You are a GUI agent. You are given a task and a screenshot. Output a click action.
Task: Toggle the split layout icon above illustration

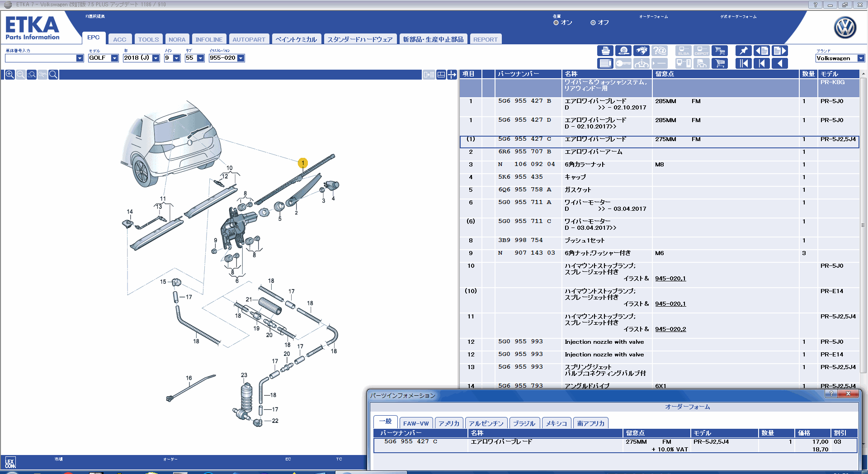(x=441, y=75)
